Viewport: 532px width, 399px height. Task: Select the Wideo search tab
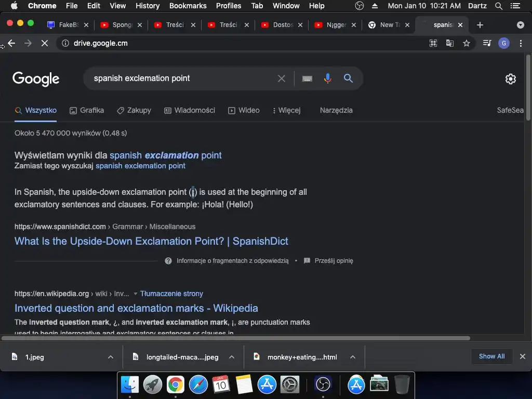(244, 110)
